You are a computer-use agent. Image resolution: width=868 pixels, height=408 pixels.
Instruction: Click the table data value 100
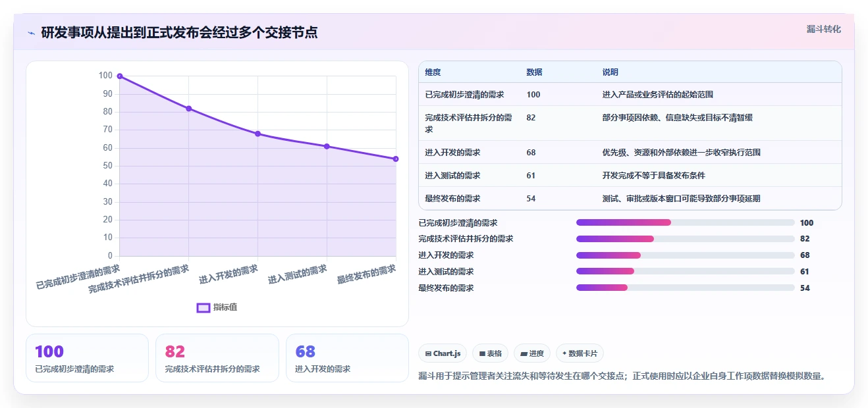tap(533, 95)
